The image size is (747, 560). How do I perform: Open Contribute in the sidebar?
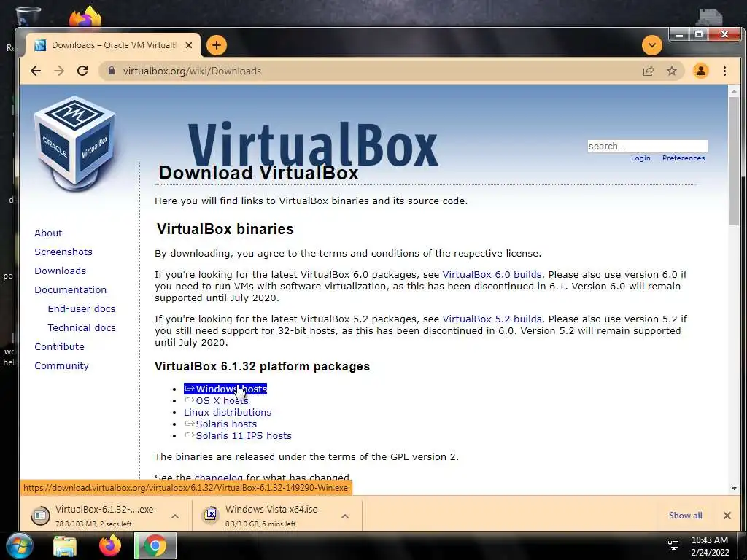coord(59,346)
